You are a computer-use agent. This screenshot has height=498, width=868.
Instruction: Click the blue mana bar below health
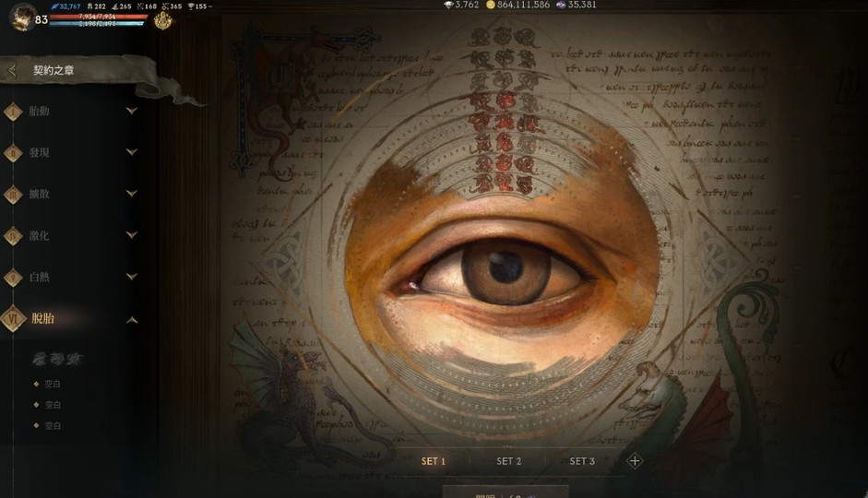97,24
